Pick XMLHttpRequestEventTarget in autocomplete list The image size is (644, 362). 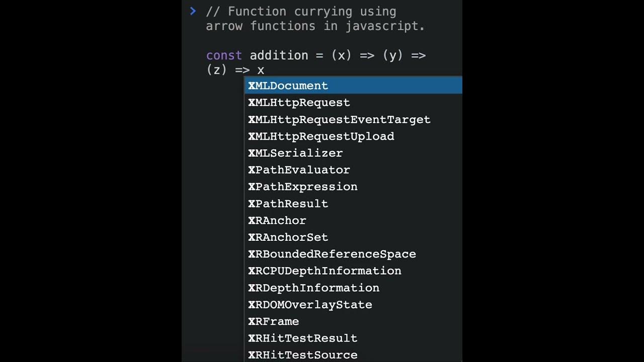point(339,120)
